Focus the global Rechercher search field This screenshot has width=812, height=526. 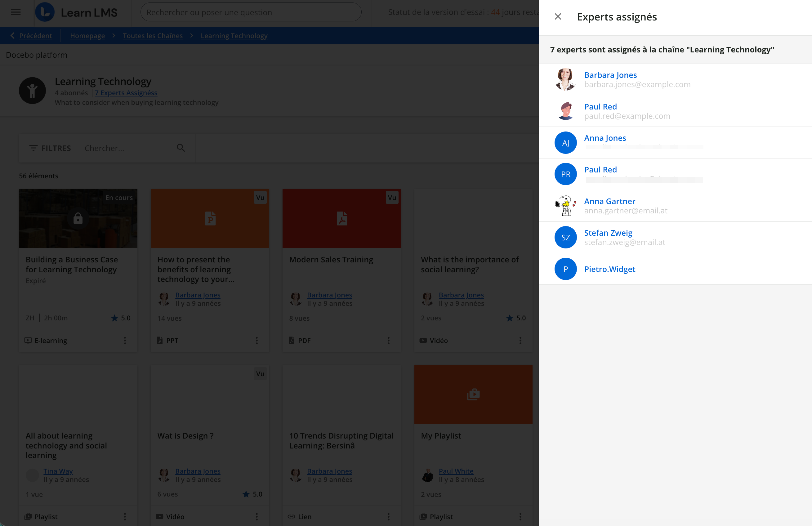(251, 12)
